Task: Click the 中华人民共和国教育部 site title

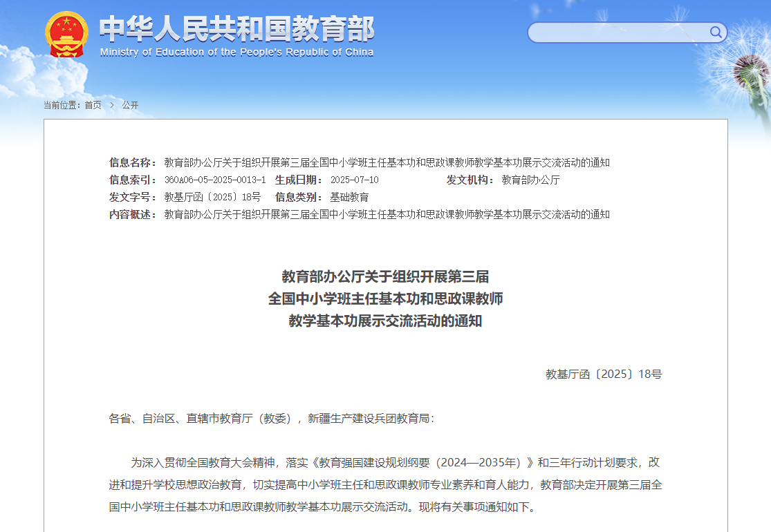Action: [x=236, y=28]
